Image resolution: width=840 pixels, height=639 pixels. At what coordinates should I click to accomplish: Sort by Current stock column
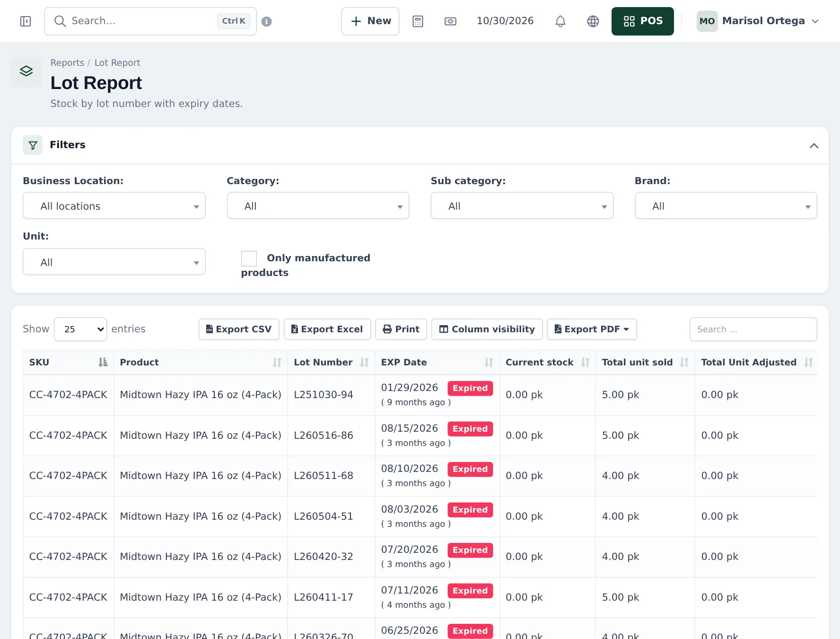[547, 363]
